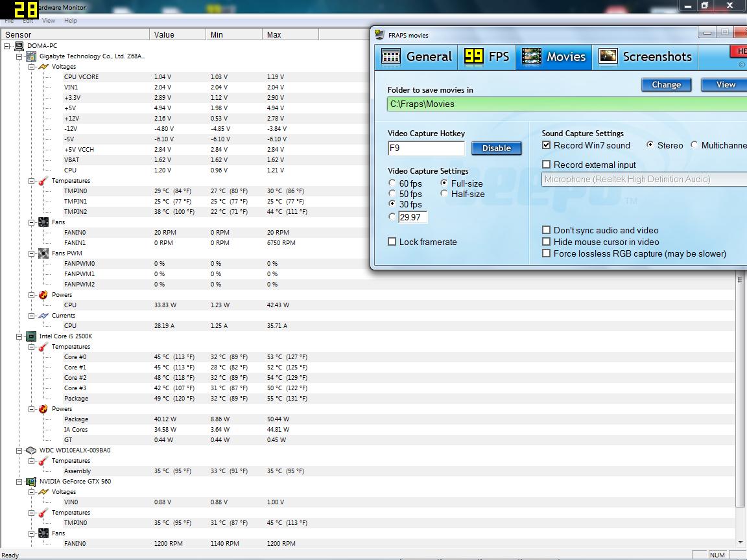This screenshot has width=747, height=560.
Task: Open the Help menu in Hardware Monitor
Action: coord(71,21)
